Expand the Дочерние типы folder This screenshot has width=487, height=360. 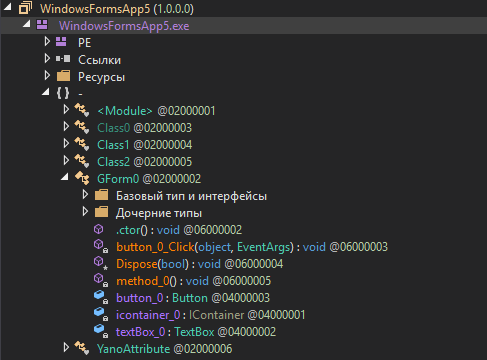tap(85, 211)
